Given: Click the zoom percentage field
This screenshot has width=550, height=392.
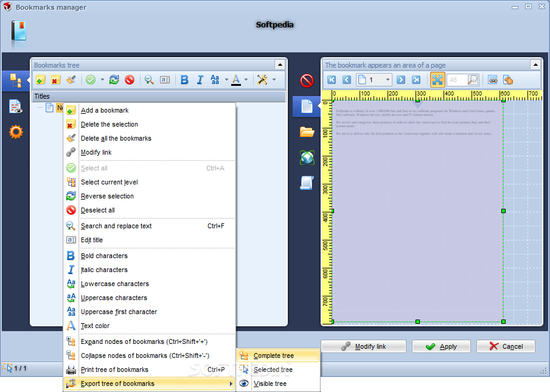Looking at the screenshot, I should pyautogui.click(x=457, y=80).
